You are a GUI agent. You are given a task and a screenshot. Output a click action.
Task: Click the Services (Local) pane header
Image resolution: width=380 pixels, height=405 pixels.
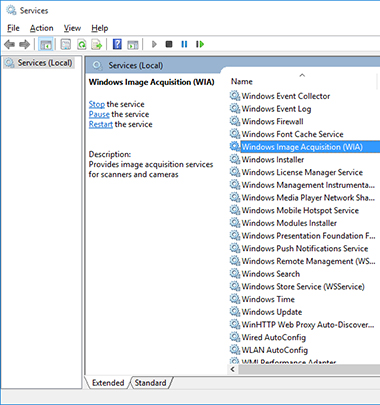click(136, 65)
